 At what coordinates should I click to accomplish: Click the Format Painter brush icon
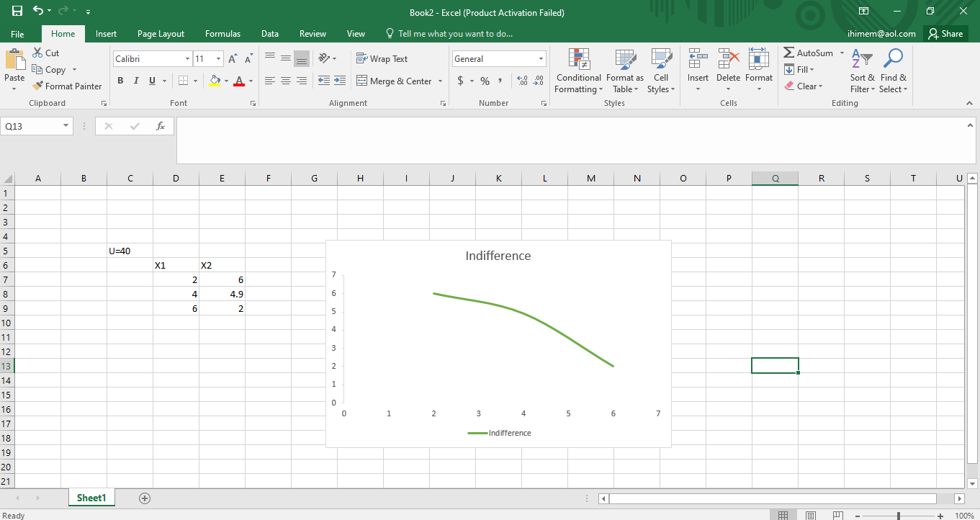click(x=38, y=86)
